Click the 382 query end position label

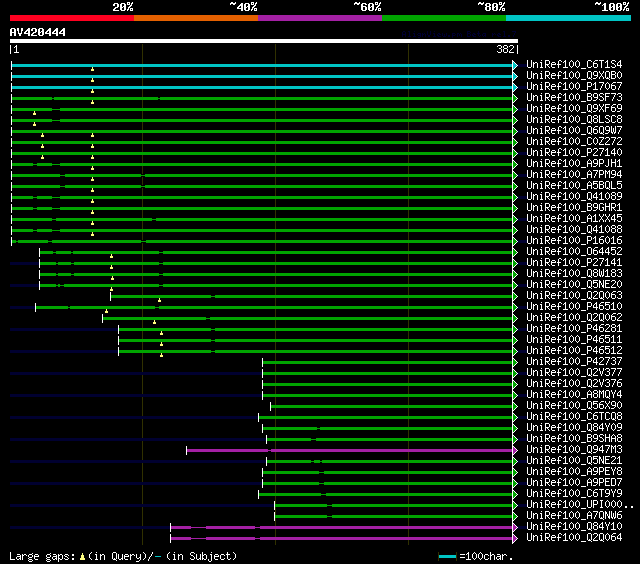click(x=505, y=49)
